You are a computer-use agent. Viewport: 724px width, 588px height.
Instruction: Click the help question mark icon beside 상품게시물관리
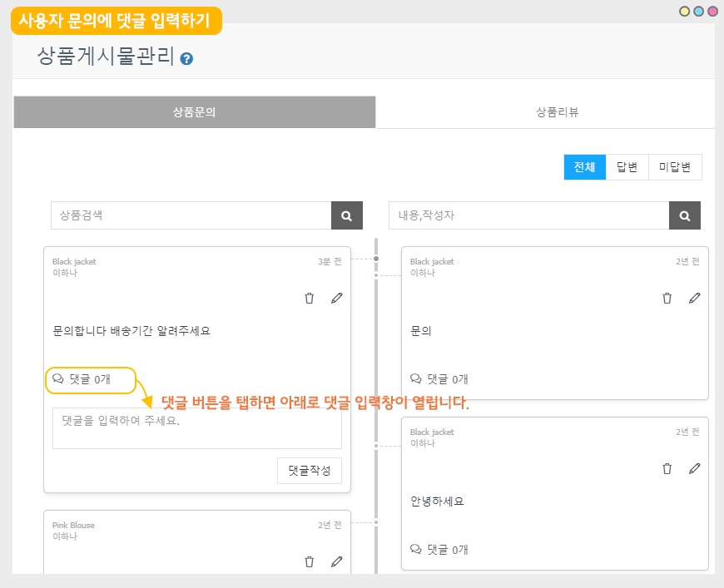[x=187, y=58]
